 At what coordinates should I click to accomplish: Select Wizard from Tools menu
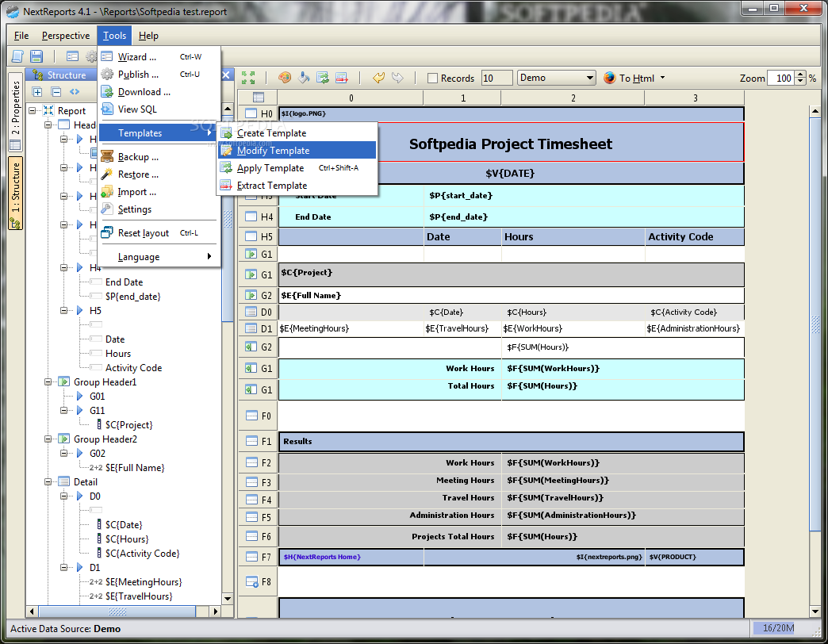pyautogui.click(x=159, y=57)
